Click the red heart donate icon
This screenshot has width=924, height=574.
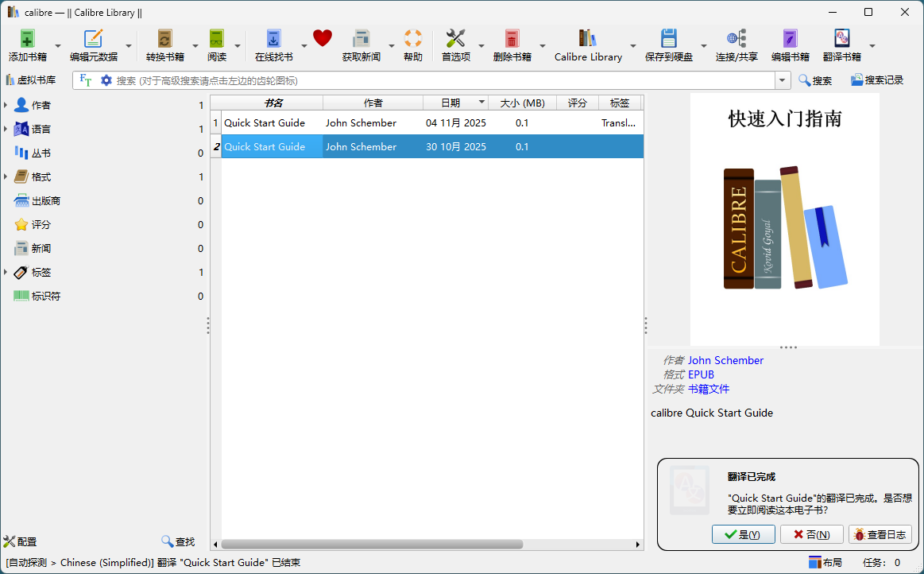point(322,38)
